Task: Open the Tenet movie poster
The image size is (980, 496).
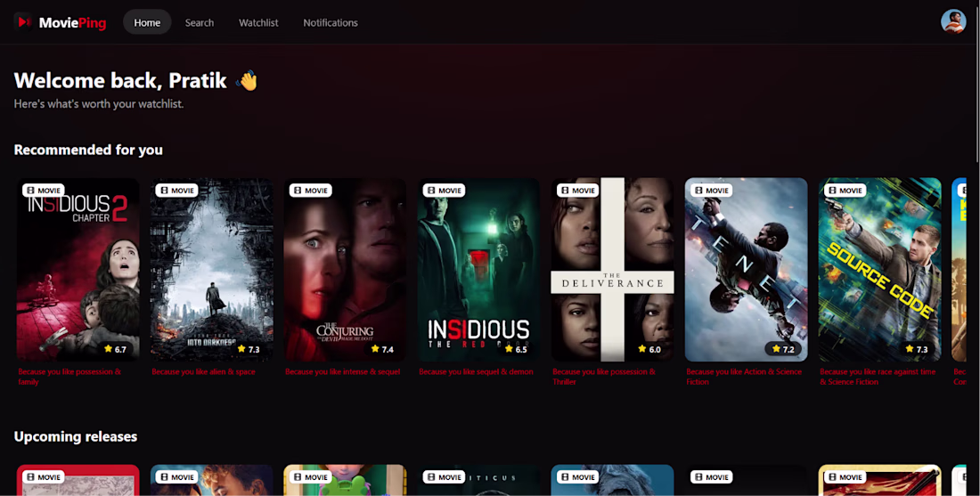Action: (x=747, y=270)
